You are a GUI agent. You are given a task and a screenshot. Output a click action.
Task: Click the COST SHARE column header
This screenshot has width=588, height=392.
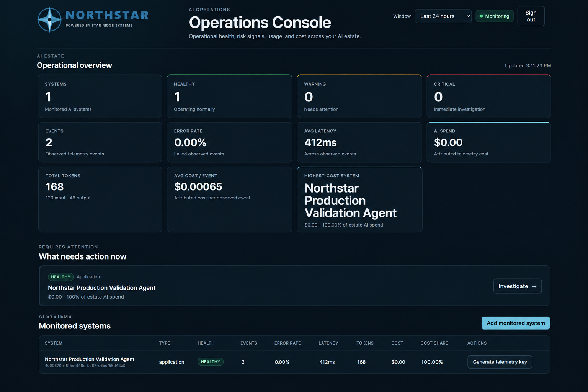click(434, 343)
